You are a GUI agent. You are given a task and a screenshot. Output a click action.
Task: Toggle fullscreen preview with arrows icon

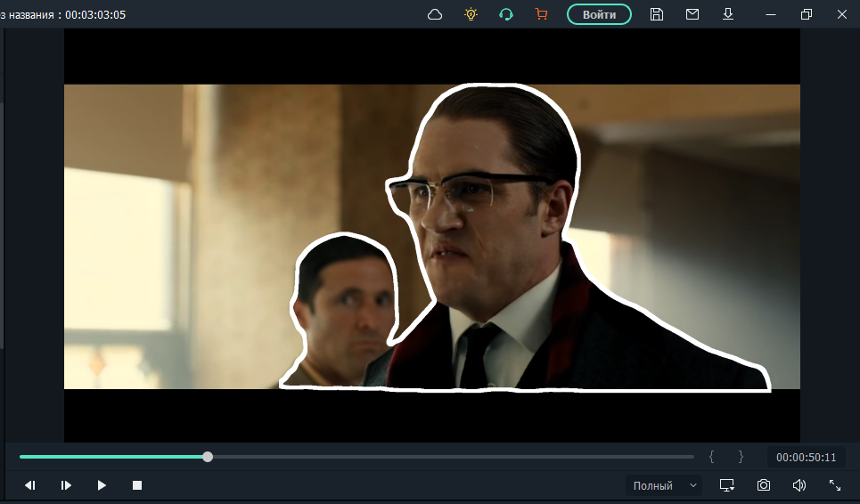pos(835,485)
